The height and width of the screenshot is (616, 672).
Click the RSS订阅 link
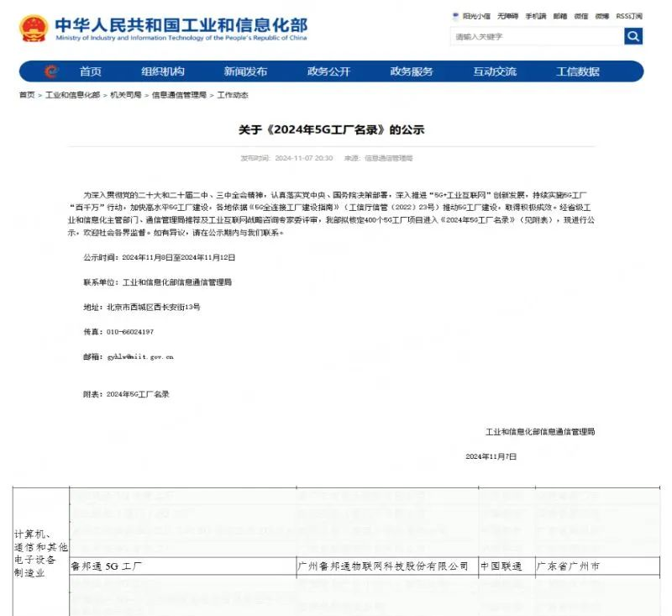coord(629,16)
